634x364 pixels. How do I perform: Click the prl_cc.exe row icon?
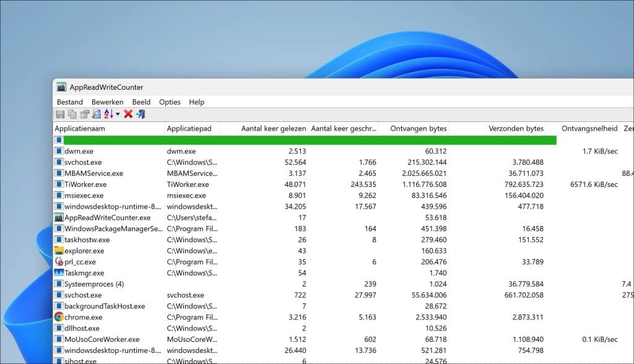59,262
